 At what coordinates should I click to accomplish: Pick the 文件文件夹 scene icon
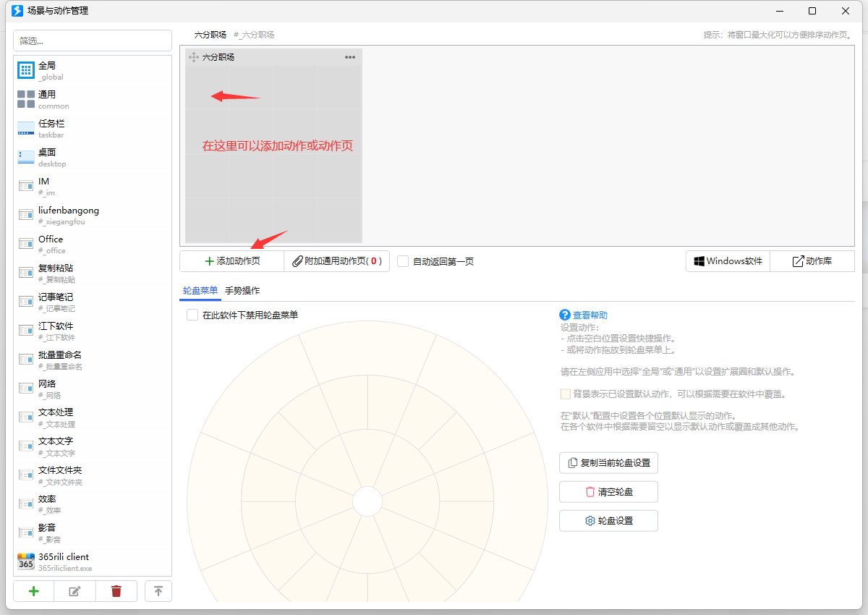[x=26, y=475]
